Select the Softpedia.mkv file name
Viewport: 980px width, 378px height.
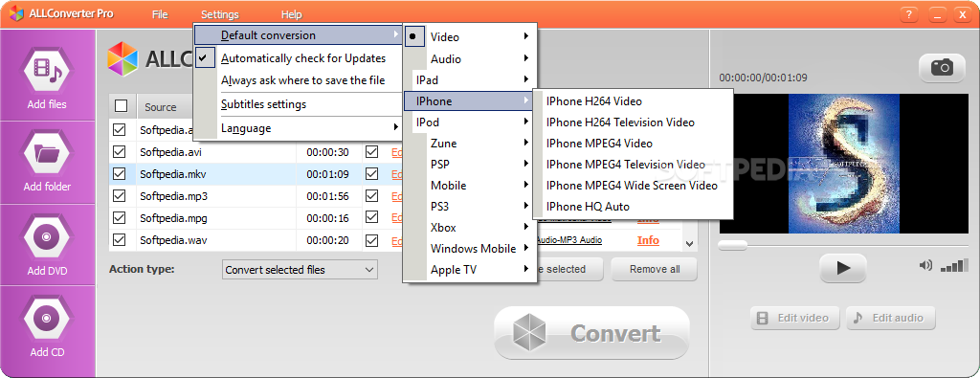click(173, 174)
